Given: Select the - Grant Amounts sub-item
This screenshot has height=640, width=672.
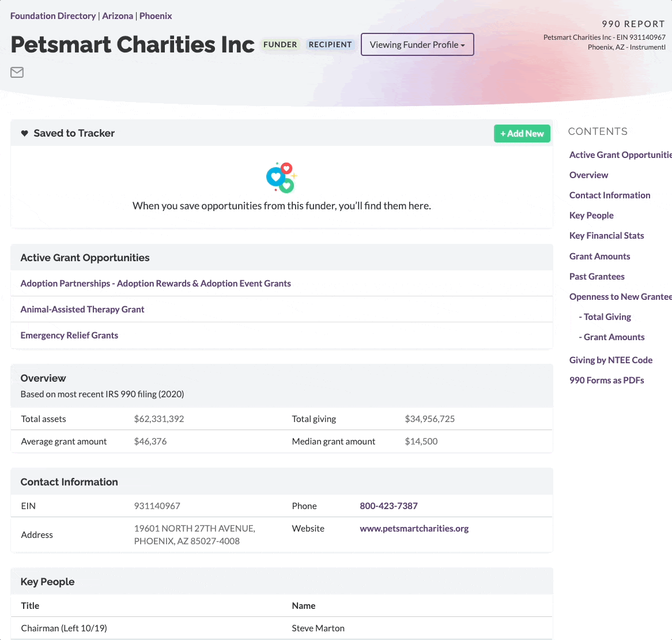Looking at the screenshot, I should [x=611, y=337].
